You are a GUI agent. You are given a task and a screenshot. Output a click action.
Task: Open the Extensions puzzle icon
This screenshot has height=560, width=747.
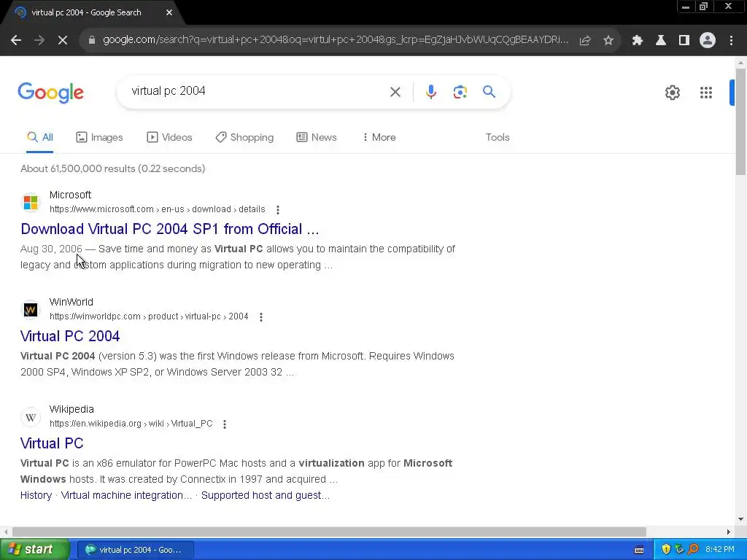[638, 41]
